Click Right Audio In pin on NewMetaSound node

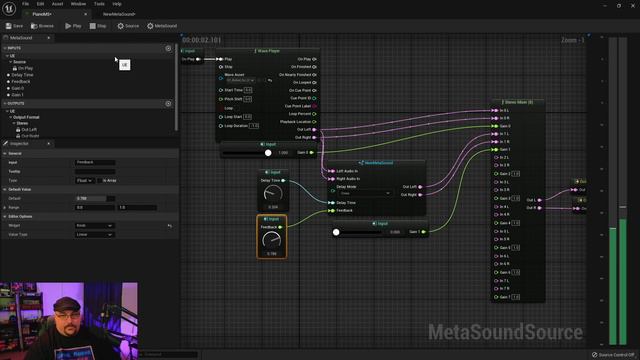tap(332, 179)
